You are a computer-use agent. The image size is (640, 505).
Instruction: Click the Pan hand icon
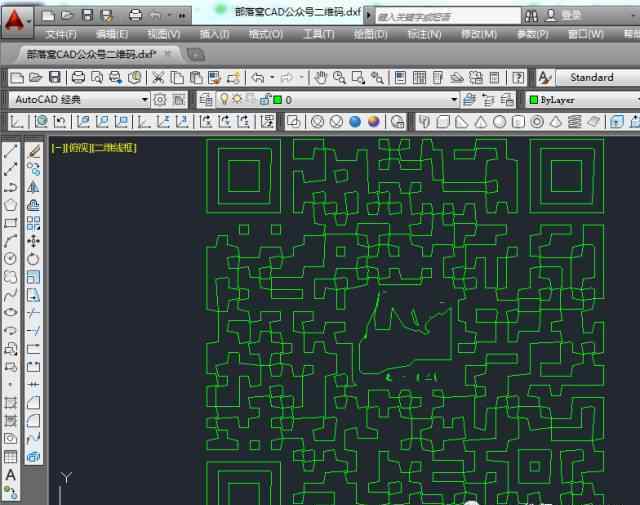pyautogui.click(x=321, y=77)
